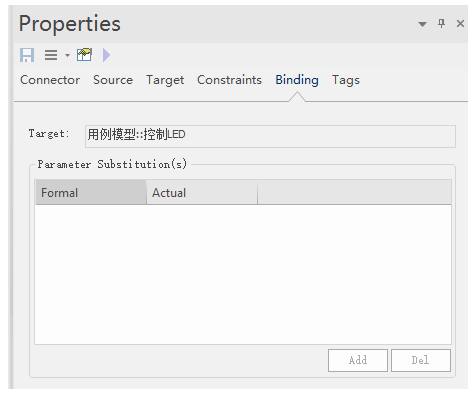The image size is (475, 394).
Task: Click the Del button
Action: click(x=421, y=360)
